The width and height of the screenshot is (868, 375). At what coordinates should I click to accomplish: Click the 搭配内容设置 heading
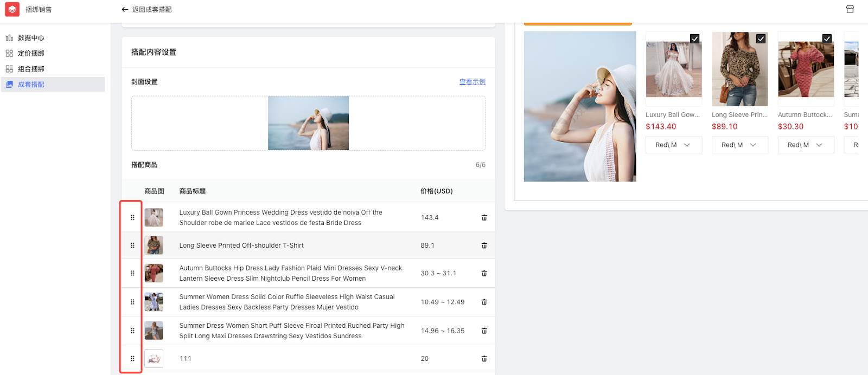[x=154, y=53]
